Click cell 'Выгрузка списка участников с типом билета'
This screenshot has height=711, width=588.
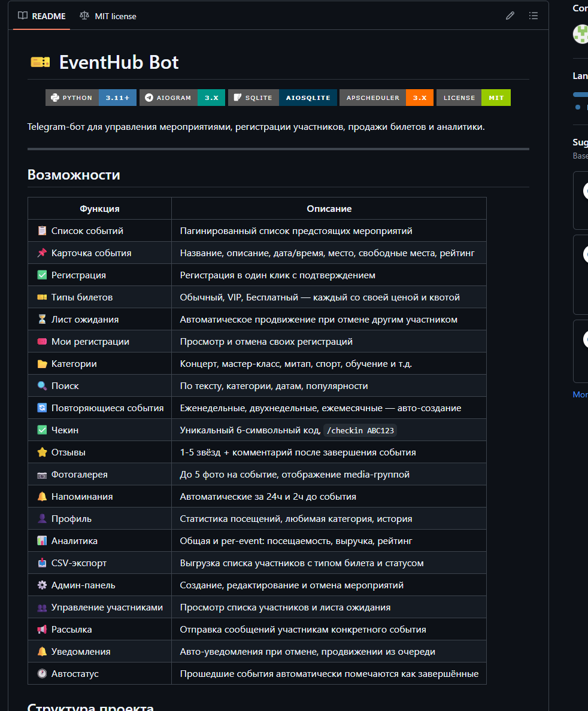(329, 563)
